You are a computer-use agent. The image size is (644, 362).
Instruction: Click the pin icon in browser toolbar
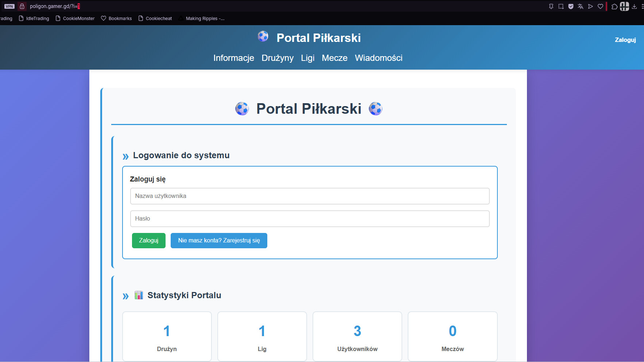click(551, 6)
